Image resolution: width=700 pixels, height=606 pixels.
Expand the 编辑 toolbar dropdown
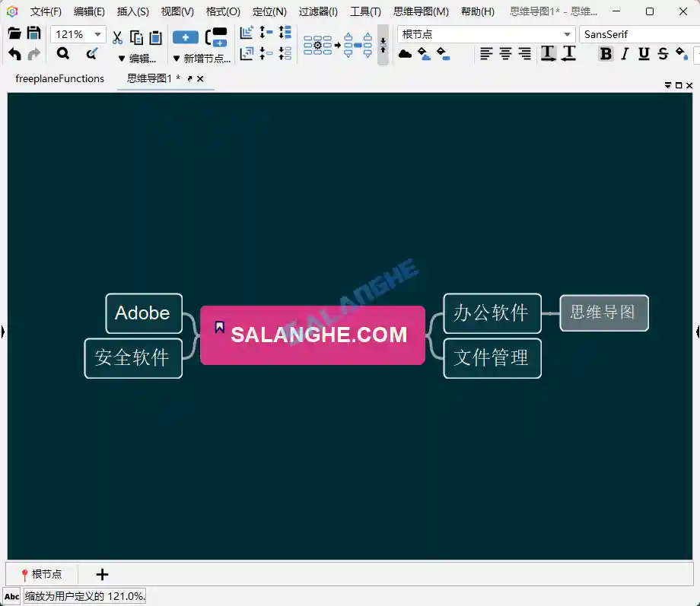click(137, 58)
